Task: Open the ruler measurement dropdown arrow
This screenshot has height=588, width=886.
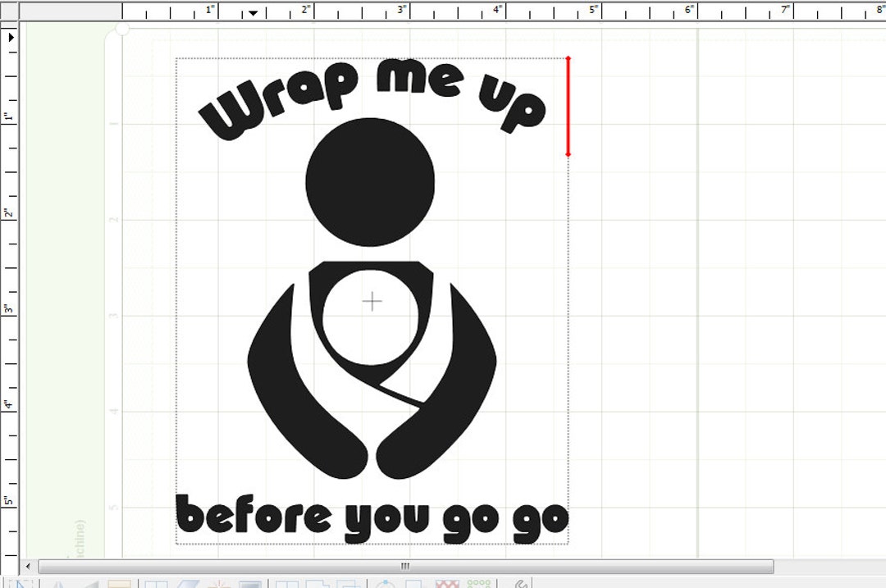Action: [x=252, y=12]
